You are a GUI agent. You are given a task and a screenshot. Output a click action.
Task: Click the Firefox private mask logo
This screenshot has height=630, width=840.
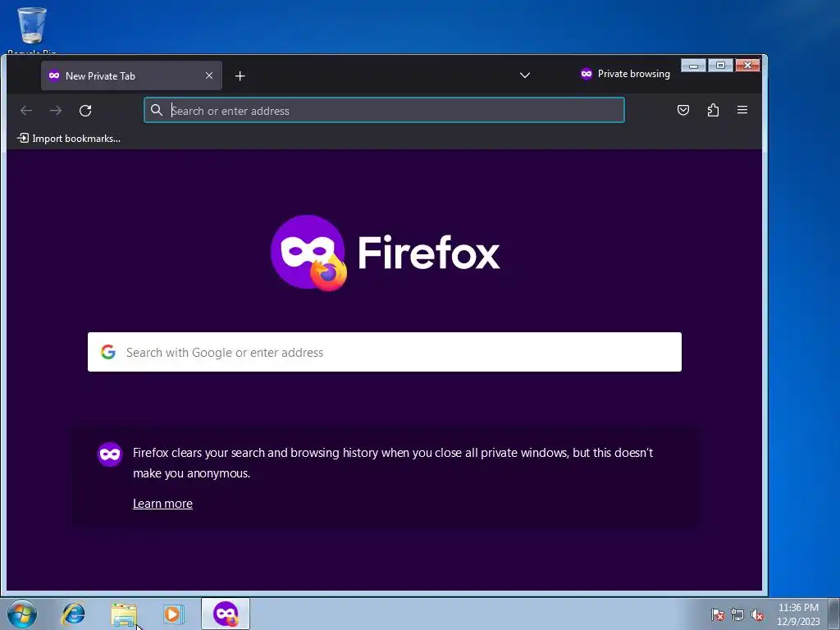[308, 253]
